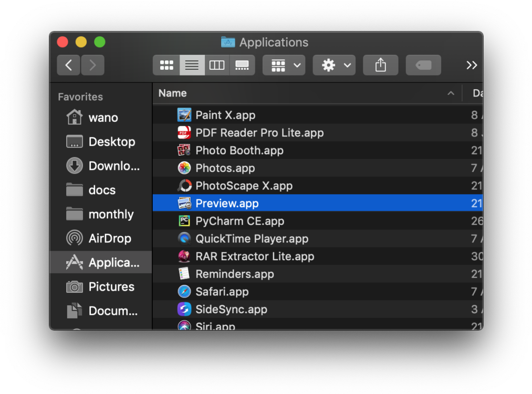Open the wano home folder in the sidebar
This screenshot has width=532, height=394.
click(x=101, y=118)
